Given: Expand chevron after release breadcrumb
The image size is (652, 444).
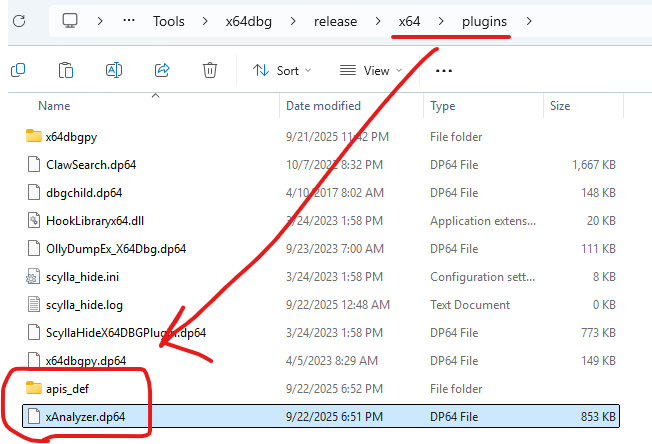Looking at the screenshot, I should coord(378,21).
